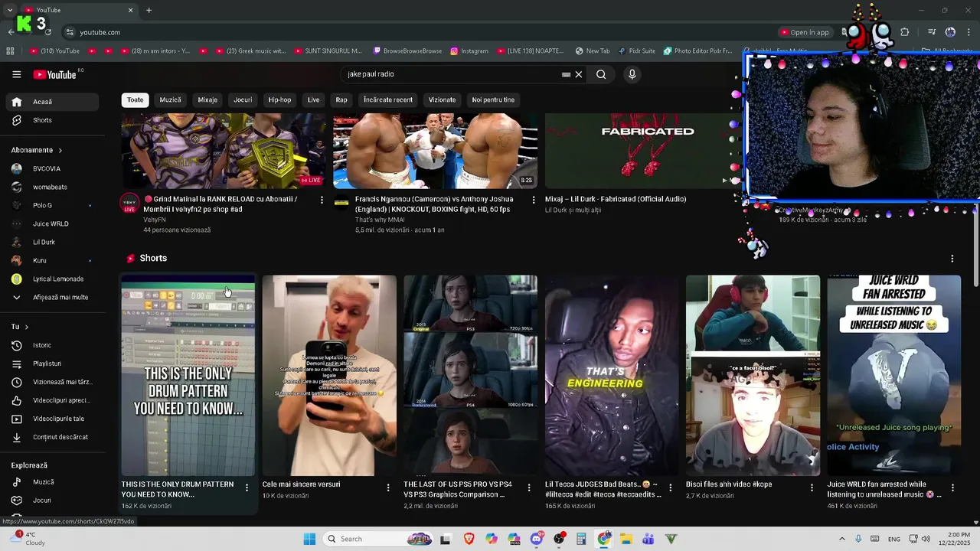Open the YouTube hamburger guide menu

[16, 74]
